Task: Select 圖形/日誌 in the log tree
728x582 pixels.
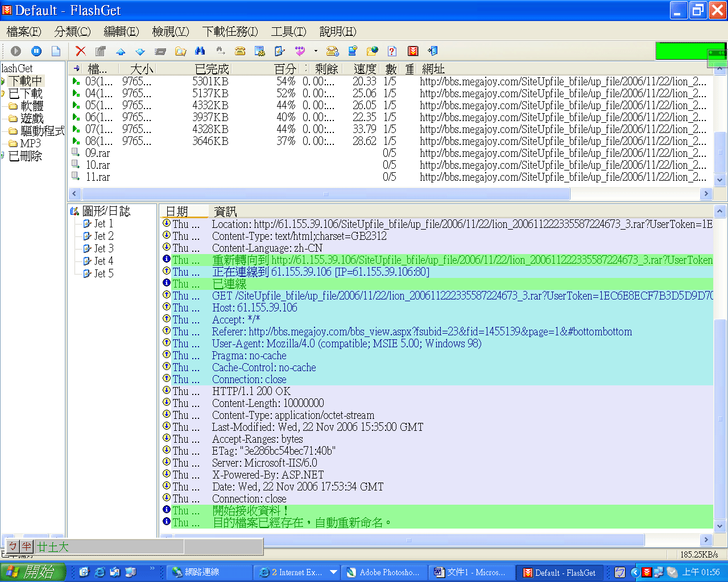Action: coord(106,211)
